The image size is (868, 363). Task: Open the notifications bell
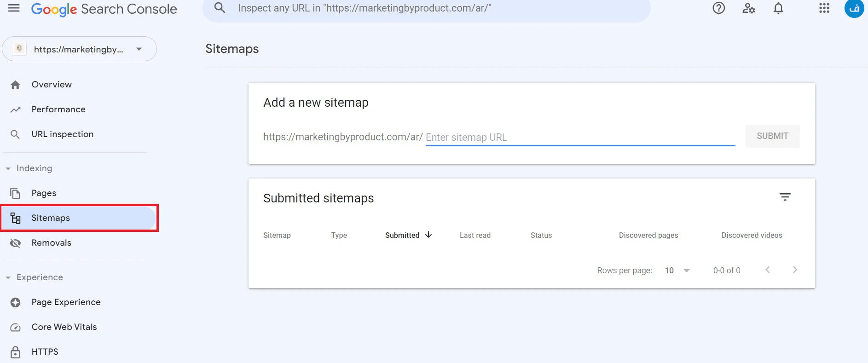778,8
